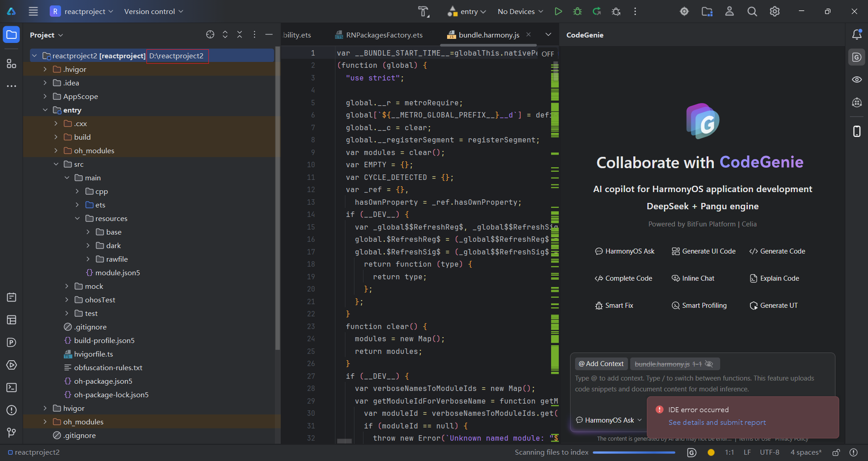Click Generate UI Code feature
The image size is (868, 461).
click(x=703, y=251)
